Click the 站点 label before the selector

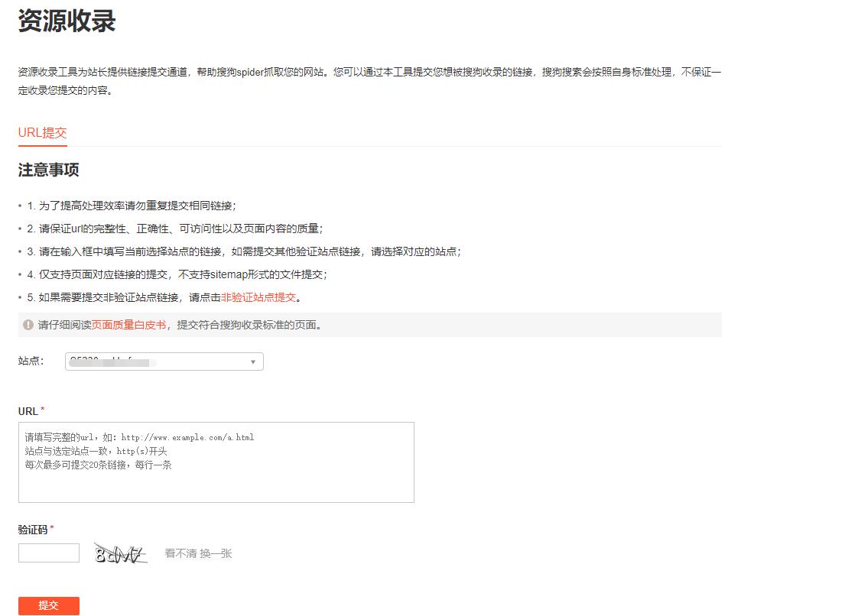click(29, 361)
